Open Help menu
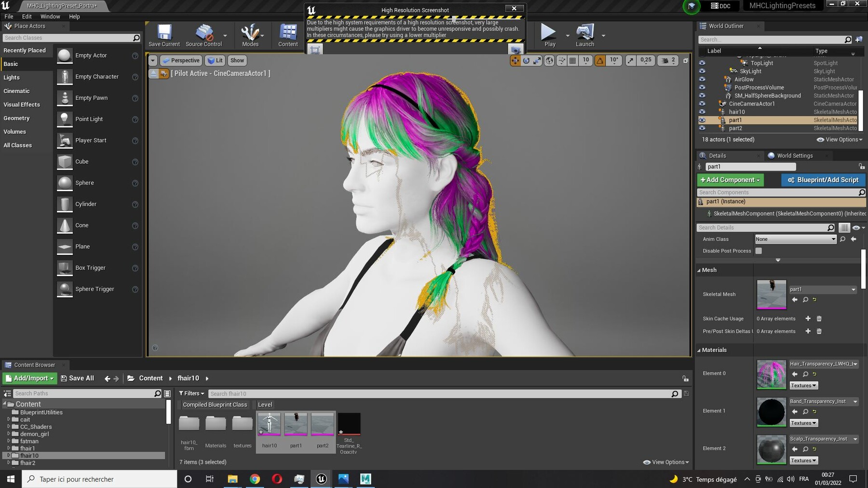The height and width of the screenshot is (488, 868). click(74, 16)
